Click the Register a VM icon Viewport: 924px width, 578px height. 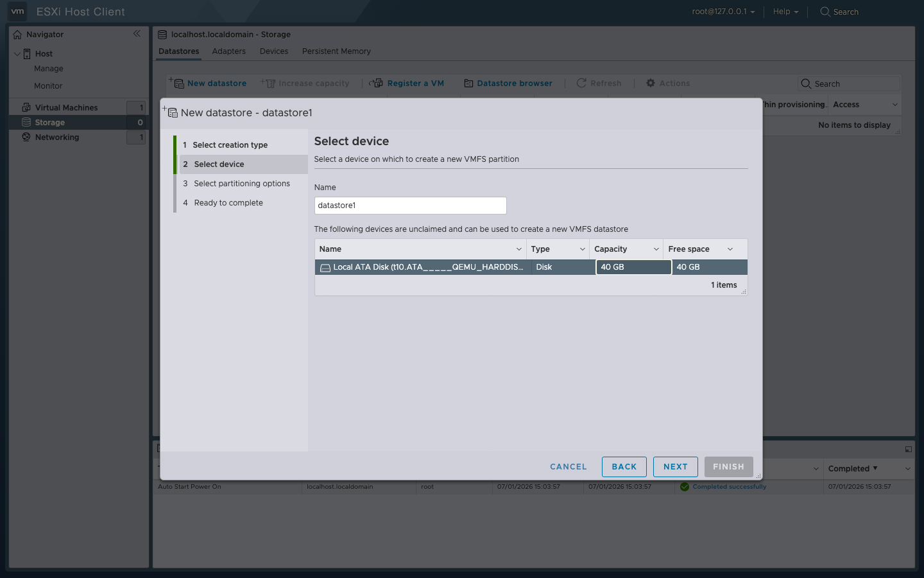[376, 83]
